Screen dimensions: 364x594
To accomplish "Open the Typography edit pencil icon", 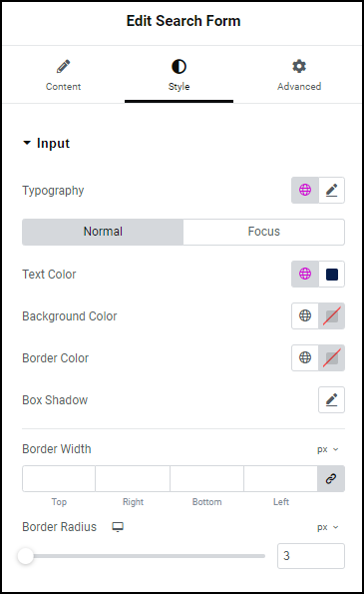I will click(x=331, y=190).
